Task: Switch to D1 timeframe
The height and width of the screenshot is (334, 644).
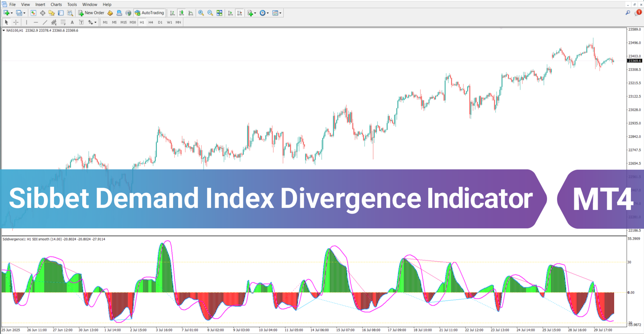Action: click(160, 22)
